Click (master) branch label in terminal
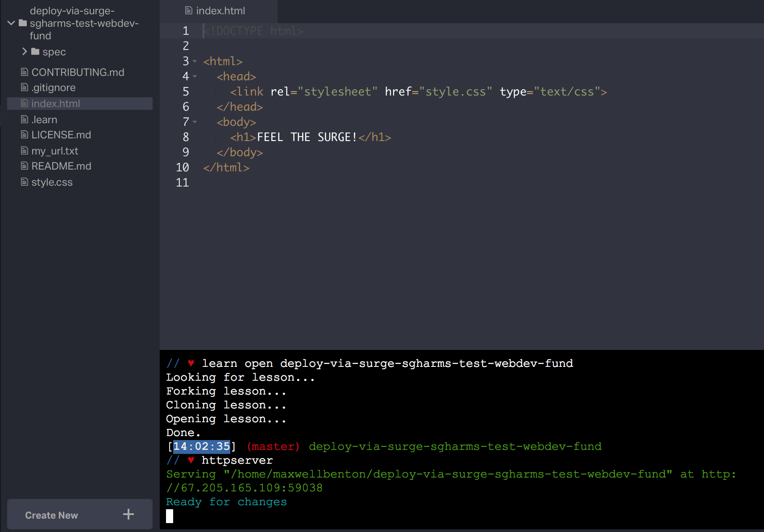This screenshot has width=764, height=532. 273,446
